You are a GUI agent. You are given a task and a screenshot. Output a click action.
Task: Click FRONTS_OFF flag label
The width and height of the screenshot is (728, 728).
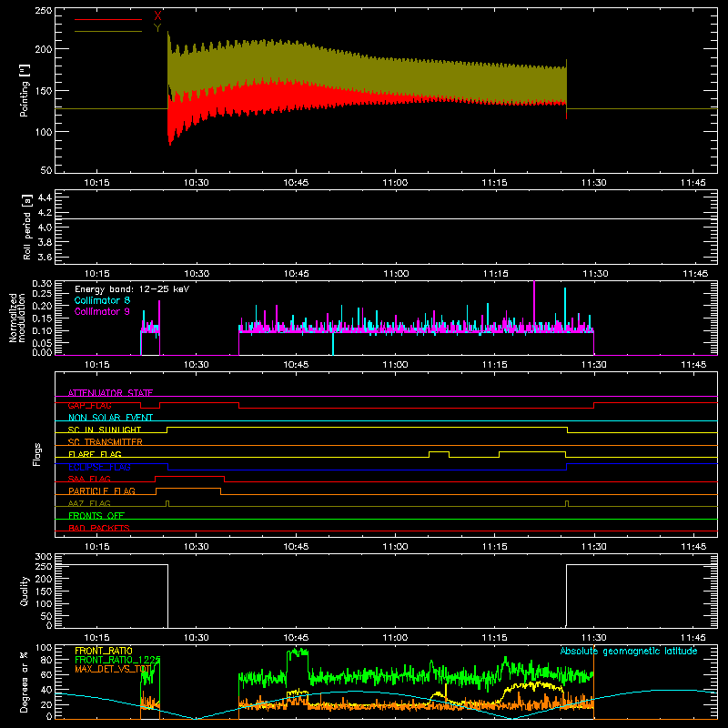pos(96,516)
